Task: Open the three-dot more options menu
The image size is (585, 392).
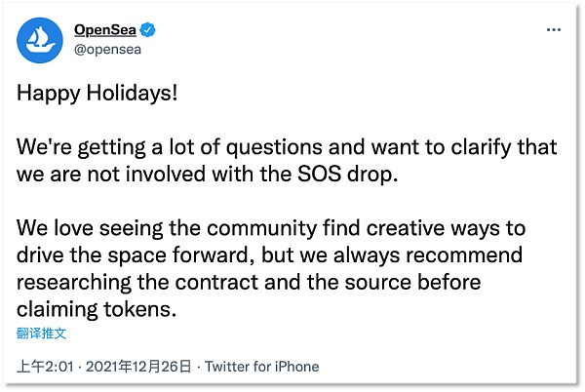Action: [553, 30]
